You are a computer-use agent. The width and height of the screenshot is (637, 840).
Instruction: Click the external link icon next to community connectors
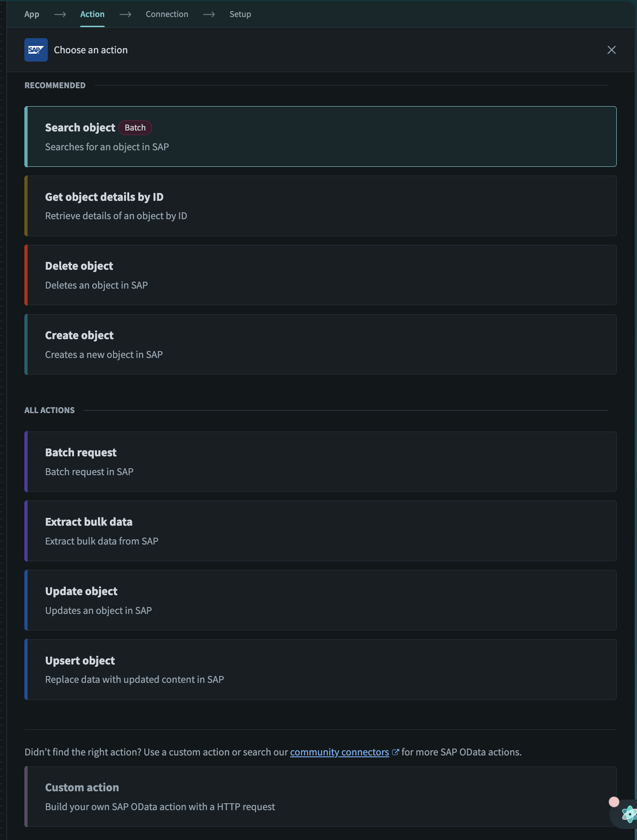tap(396, 752)
